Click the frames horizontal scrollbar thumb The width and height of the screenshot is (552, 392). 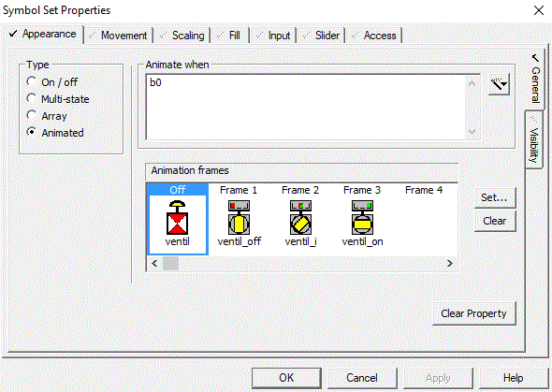tap(170, 264)
